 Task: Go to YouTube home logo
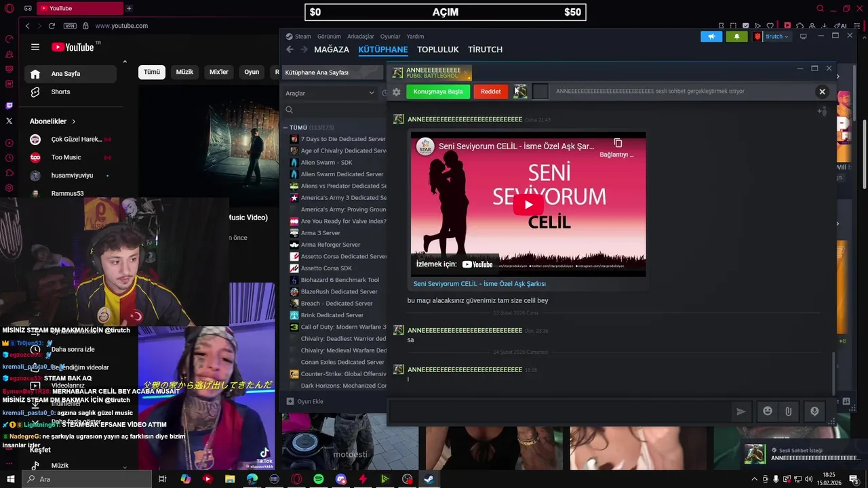pyautogui.click(x=73, y=47)
